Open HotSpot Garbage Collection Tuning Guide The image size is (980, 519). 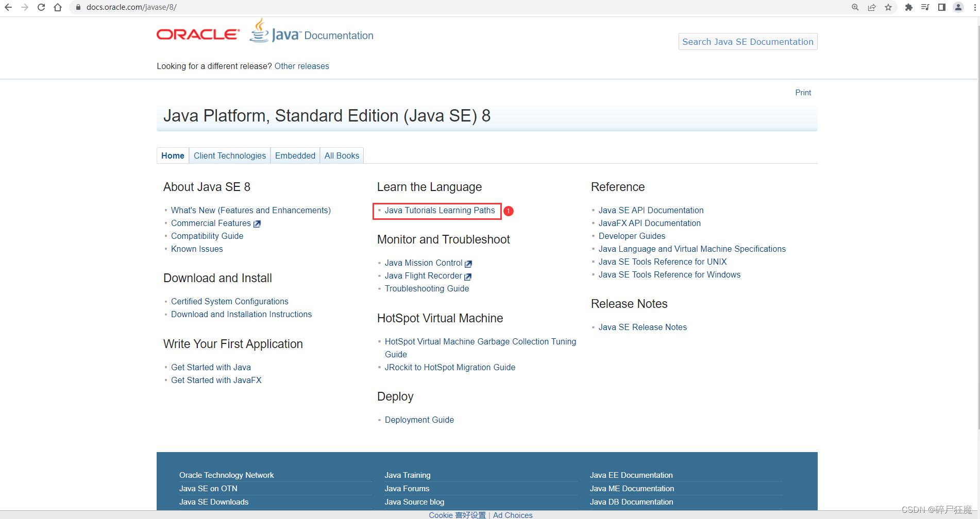(480, 348)
